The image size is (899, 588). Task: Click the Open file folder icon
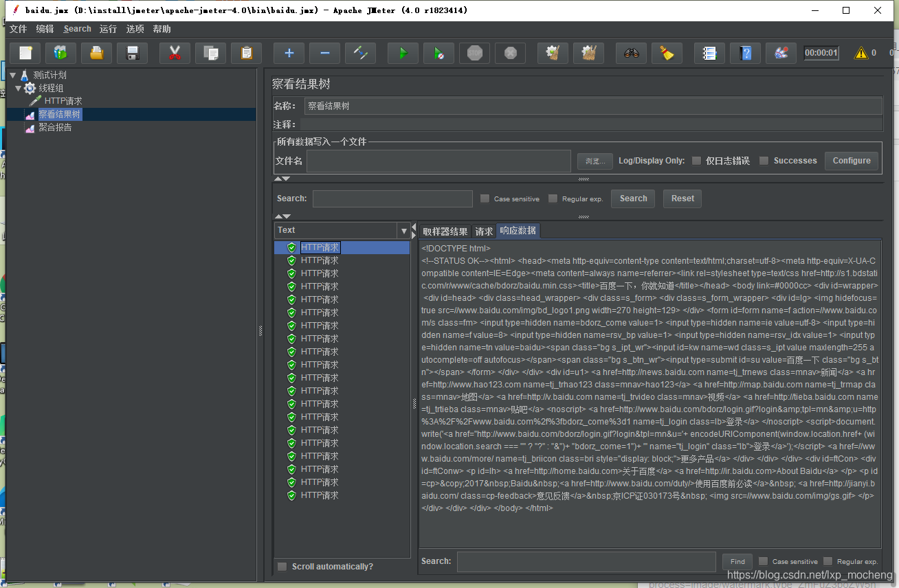pos(96,53)
